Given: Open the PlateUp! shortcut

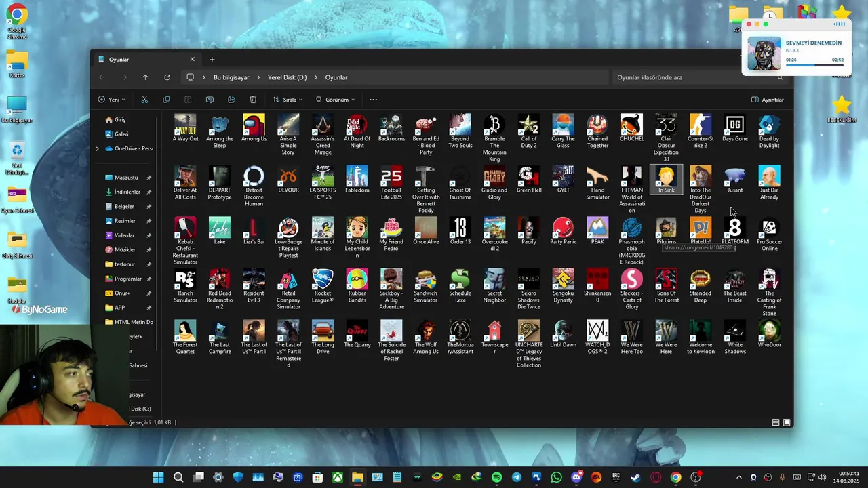Looking at the screenshot, I should click(701, 231).
